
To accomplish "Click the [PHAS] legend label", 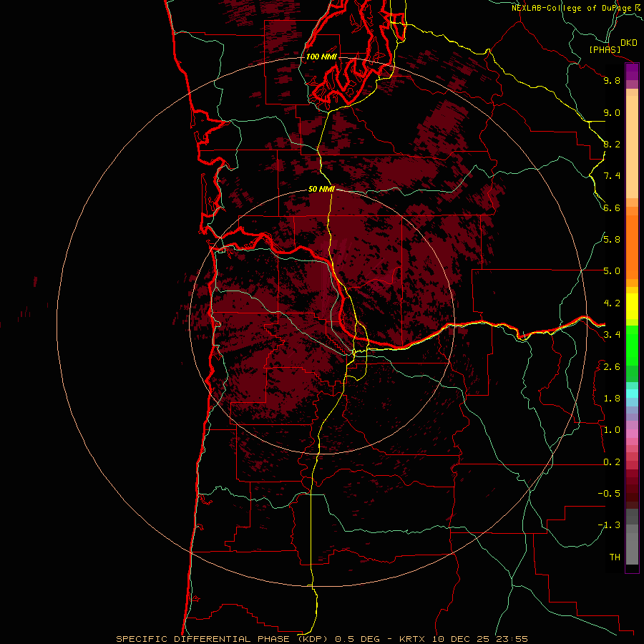I will click(x=605, y=50).
